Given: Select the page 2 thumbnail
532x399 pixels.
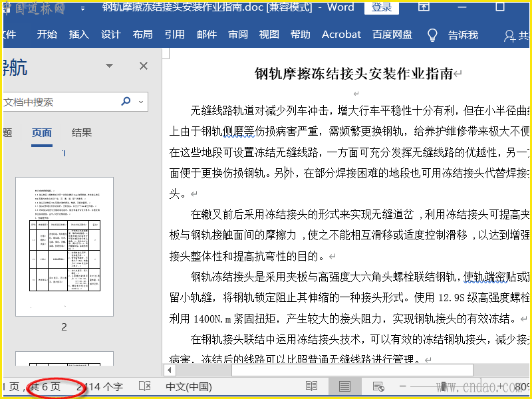Looking at the screenshot, I should (65, 246).
